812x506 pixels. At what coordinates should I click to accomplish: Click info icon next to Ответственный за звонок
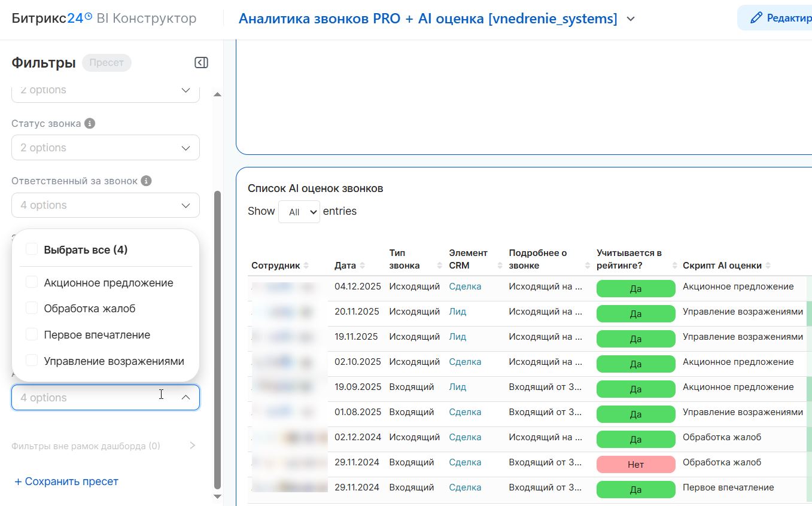(147, 181)
